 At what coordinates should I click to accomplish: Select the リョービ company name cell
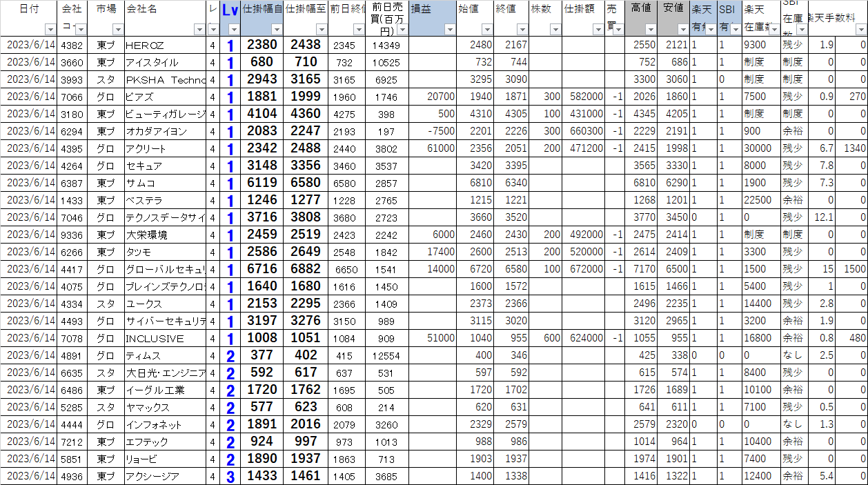[x=164, y=459]
